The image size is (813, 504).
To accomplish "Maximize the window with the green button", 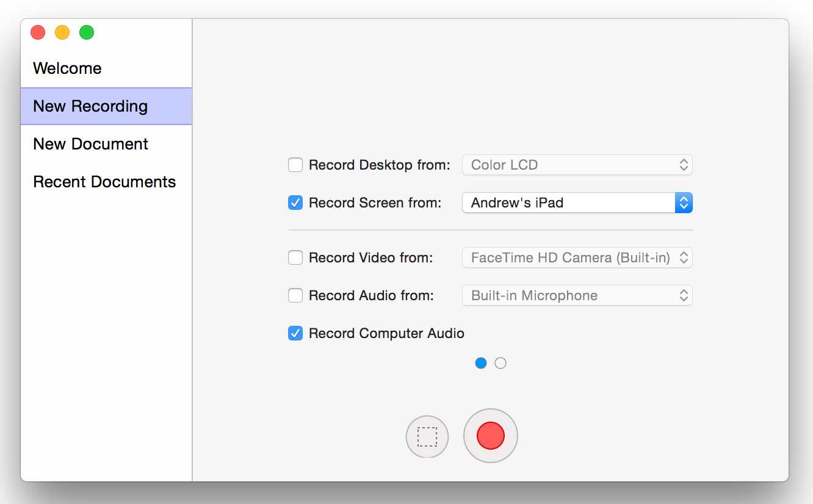I will pos(87,32).
